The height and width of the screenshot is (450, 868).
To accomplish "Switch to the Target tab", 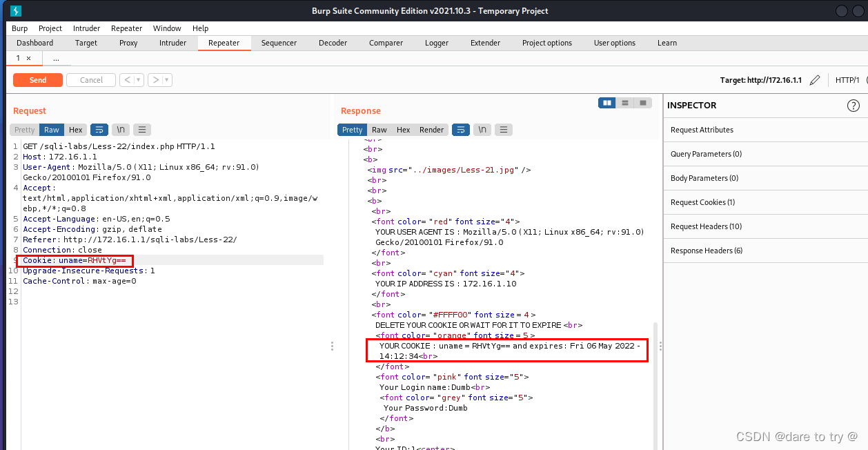I will tap(86, 43).
